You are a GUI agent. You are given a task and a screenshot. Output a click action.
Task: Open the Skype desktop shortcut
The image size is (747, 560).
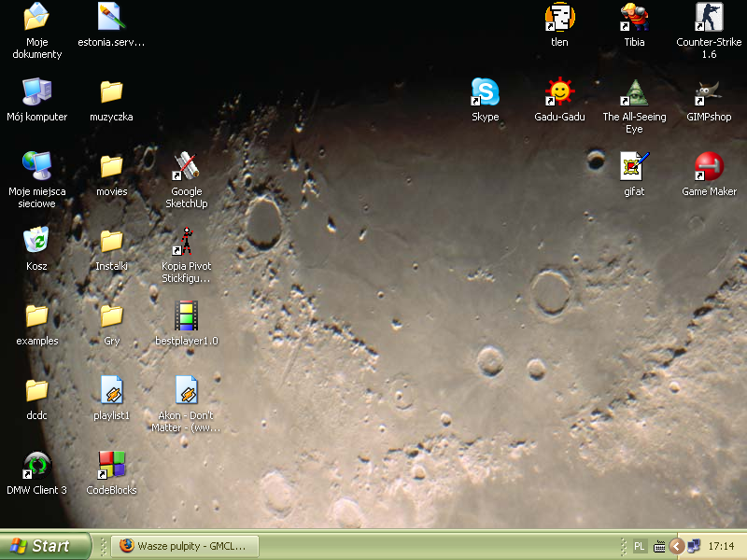(x=485, y=92)
